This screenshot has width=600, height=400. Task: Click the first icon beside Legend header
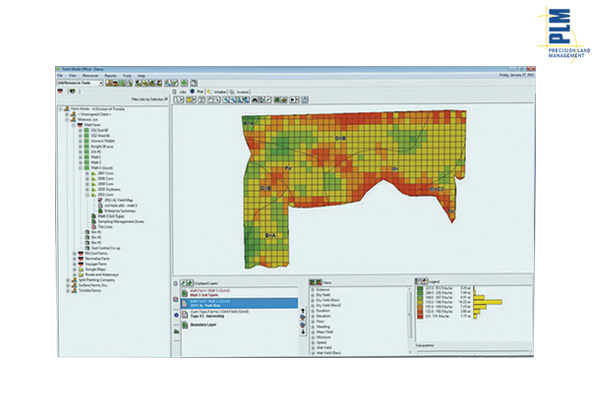point(418,281)
